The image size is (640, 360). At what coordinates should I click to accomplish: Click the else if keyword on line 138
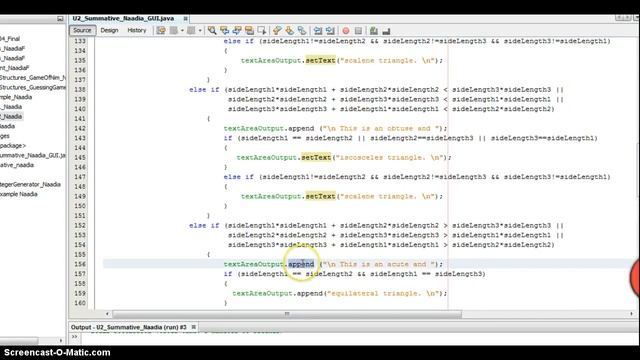(204, 89)
